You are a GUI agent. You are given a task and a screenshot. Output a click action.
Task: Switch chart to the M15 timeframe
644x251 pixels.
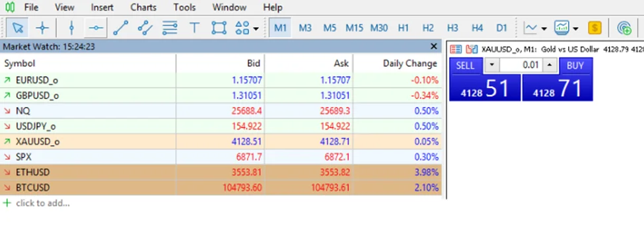[x=354, y=28]
